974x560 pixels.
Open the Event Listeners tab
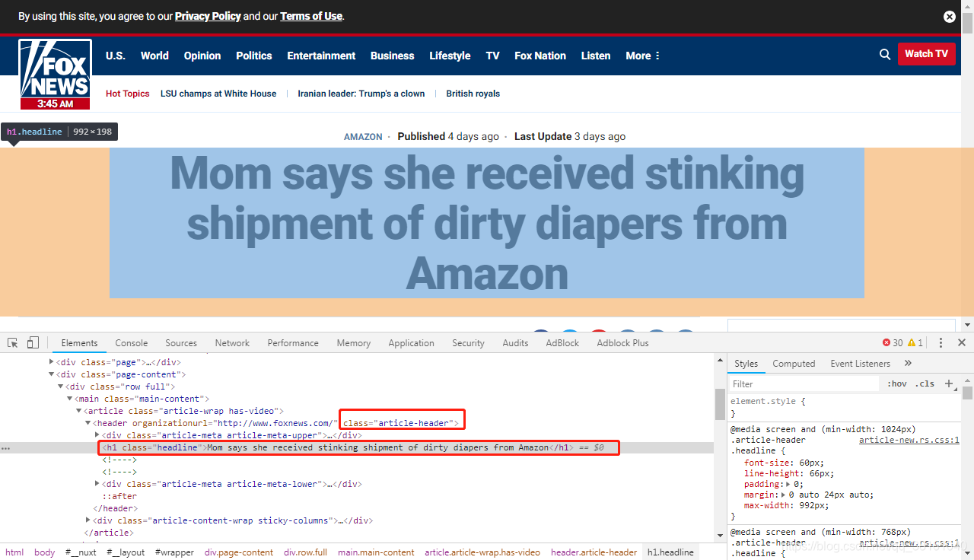(x=860, y=364)
